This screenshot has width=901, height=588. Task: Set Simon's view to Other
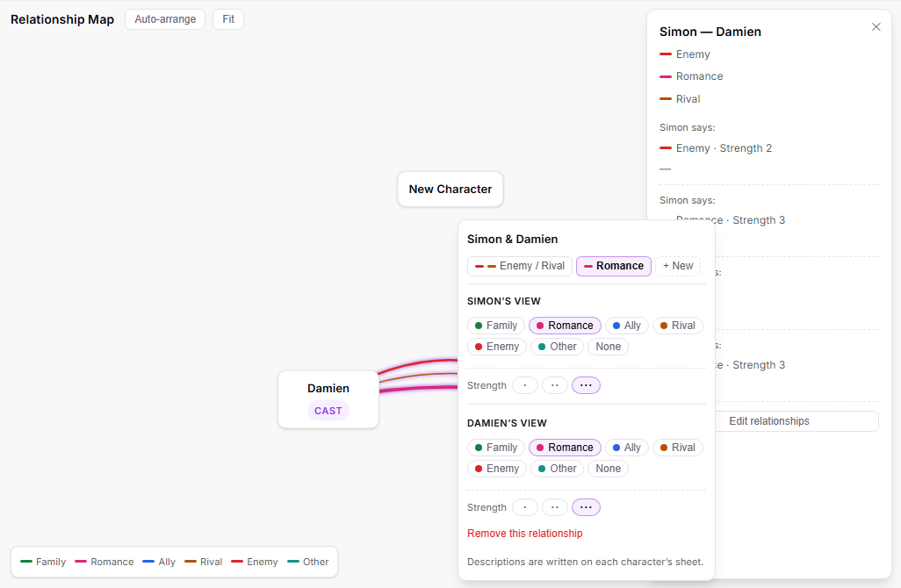pos(558,347)
